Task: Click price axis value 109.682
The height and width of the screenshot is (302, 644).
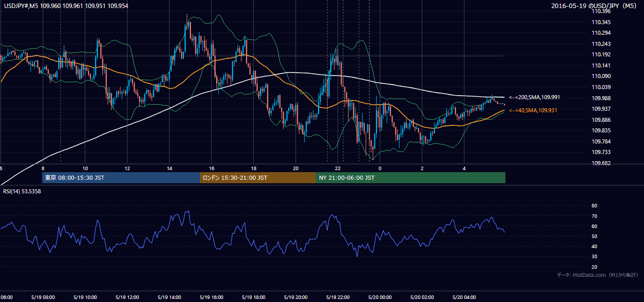Action: point(602,163)
